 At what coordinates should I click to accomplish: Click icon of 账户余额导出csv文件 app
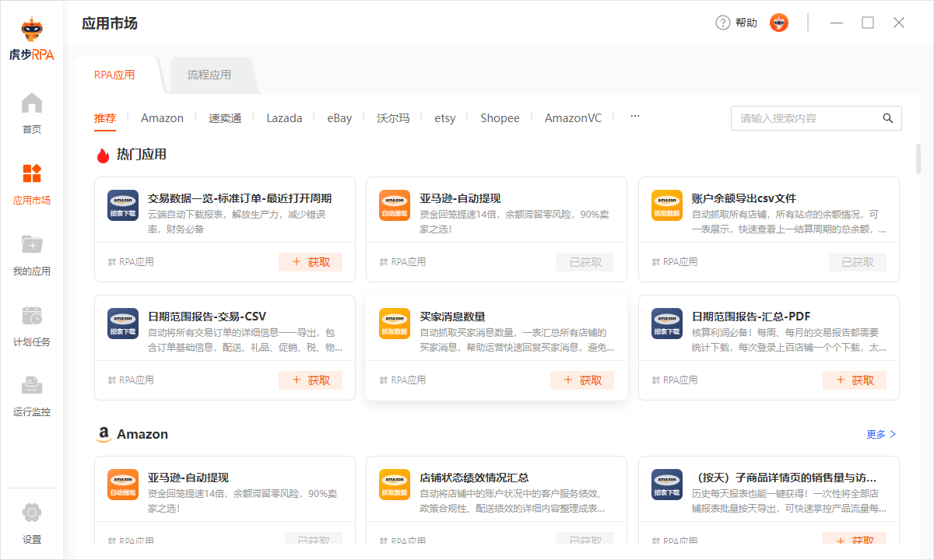point(667,205)
